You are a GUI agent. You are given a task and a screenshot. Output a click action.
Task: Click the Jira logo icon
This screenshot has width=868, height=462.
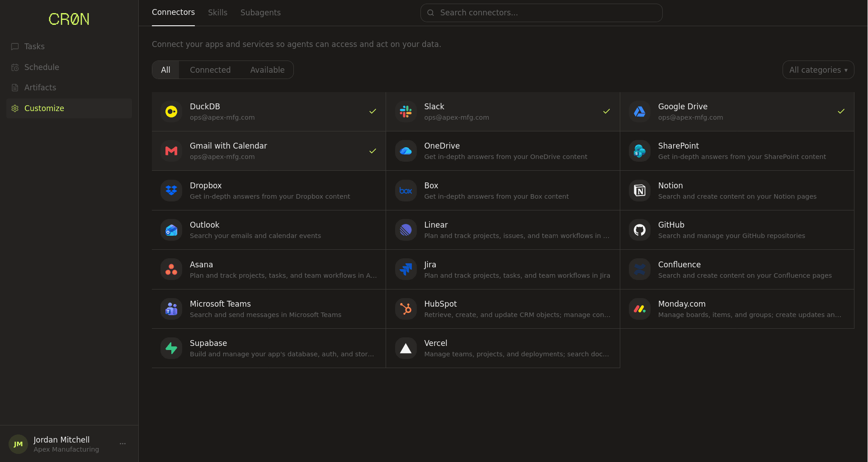tap(406, 270)
